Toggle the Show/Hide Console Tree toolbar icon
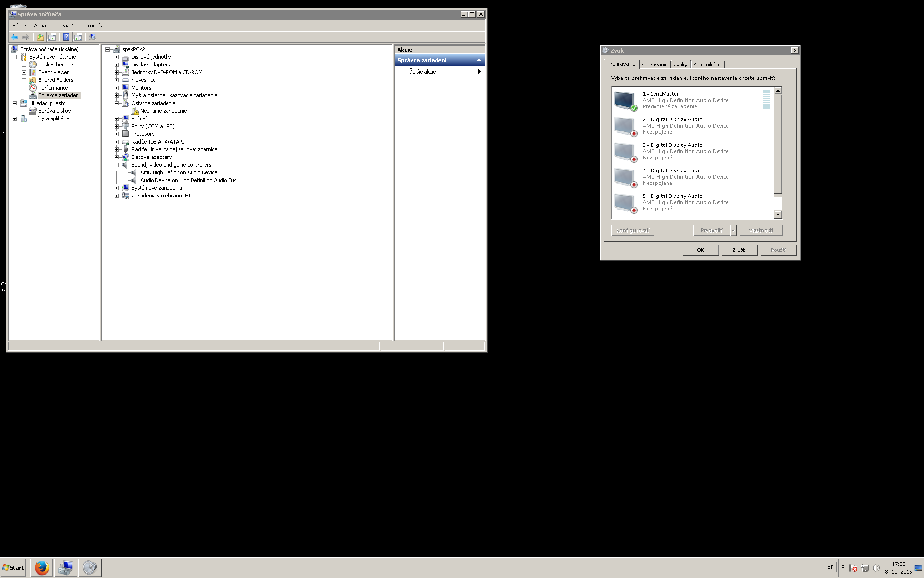924x578 pixels. pyautogui.click(x=52, y=37)
